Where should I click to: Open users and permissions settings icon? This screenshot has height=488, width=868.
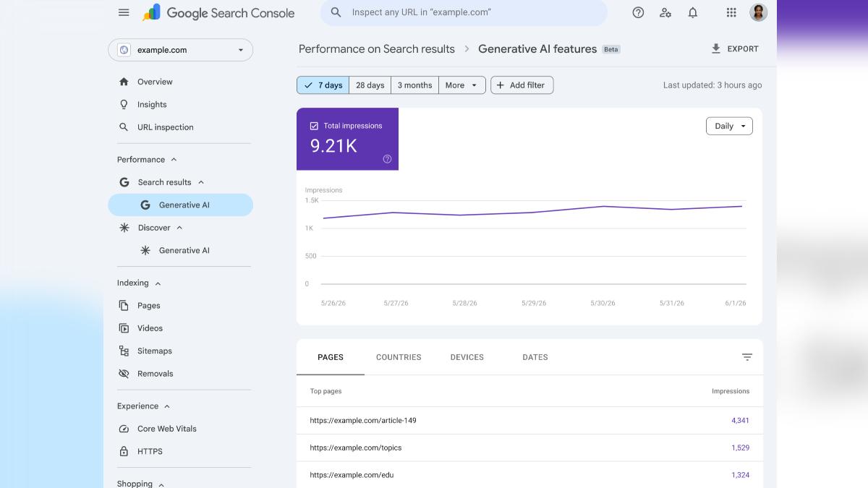tap(665, 12)
